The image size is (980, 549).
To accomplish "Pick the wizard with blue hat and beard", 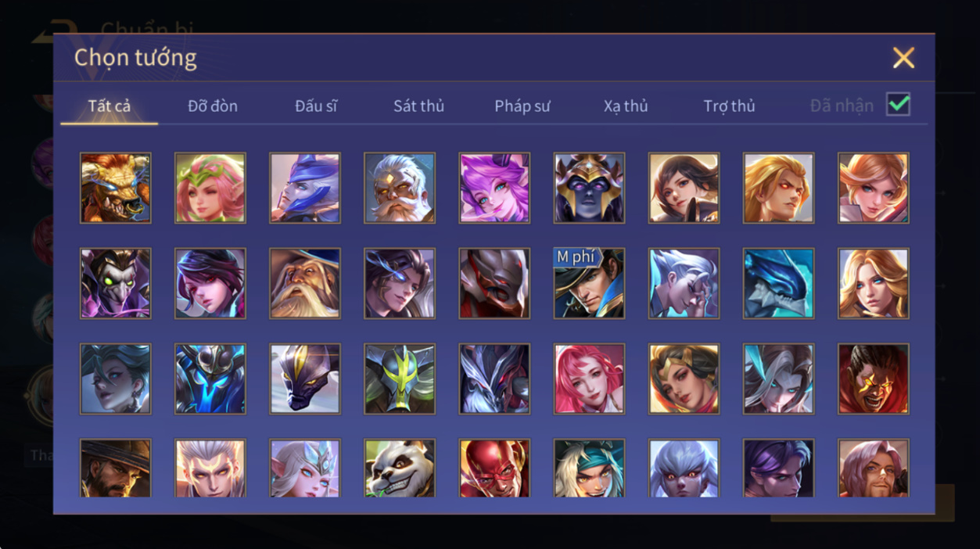I will click(305, 283).
